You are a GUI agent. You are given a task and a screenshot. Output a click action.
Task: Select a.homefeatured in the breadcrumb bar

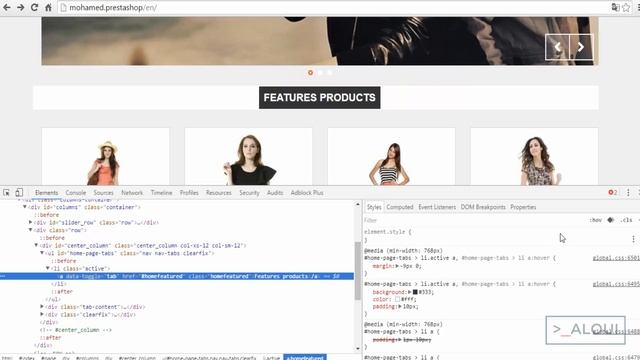[x=305, y=358]
